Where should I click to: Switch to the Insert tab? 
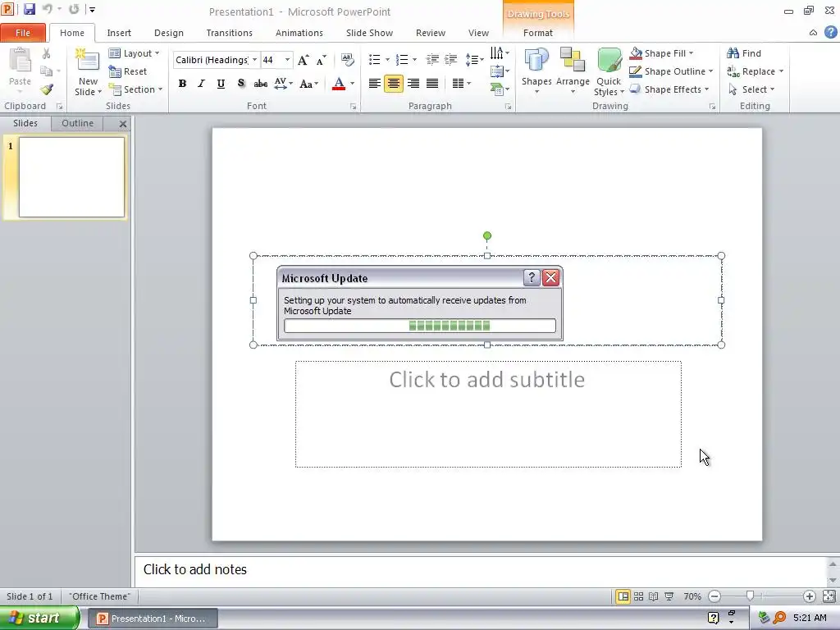click(119, 33)
